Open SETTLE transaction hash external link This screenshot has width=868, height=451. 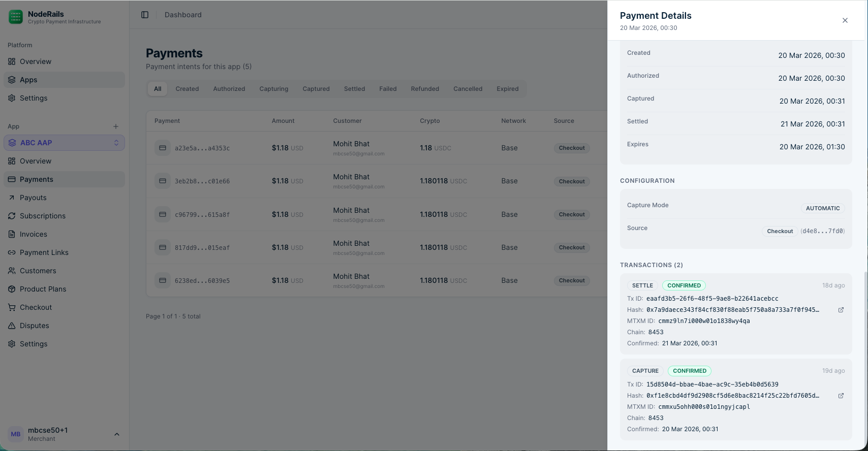pos(841,310)
